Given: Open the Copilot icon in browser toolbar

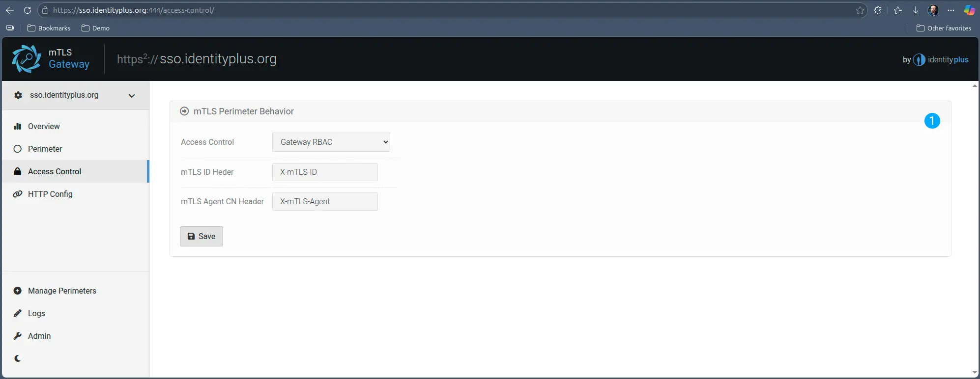Looking at the screenshot, I should [969, 10].
